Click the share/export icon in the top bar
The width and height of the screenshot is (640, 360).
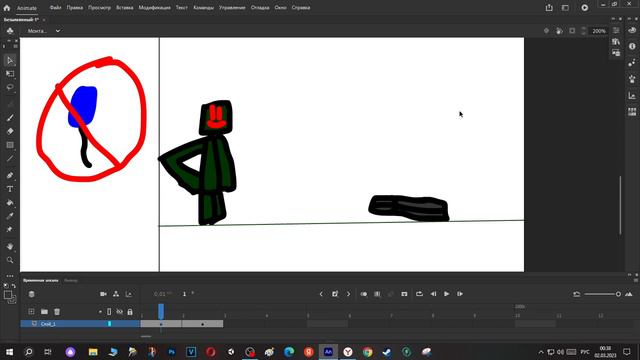(x=549, y=8)
